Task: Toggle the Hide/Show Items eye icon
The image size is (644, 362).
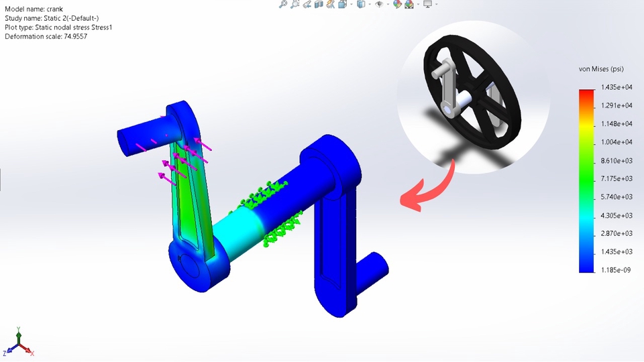Action: 379,4
